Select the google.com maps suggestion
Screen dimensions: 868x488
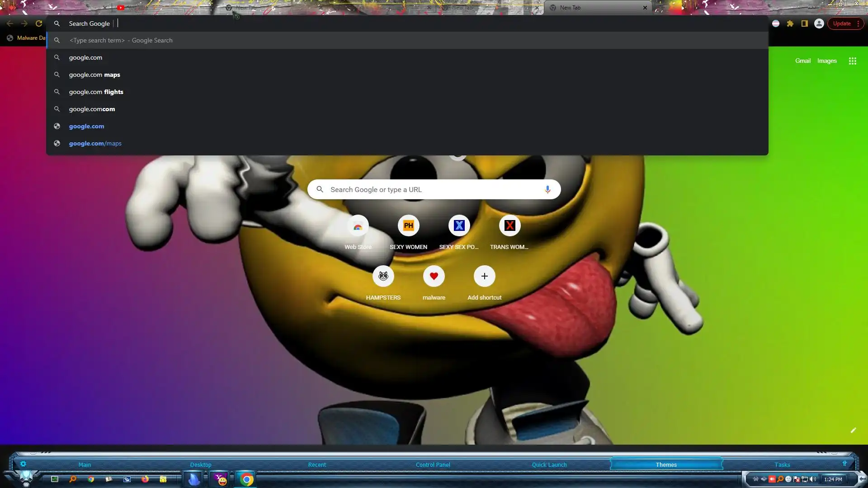pyautogui.click(x=94, y=75)
